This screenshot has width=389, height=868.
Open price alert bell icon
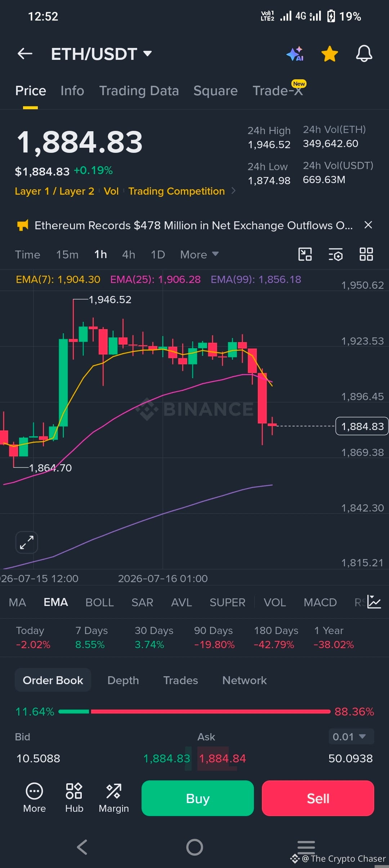coord(364,54)
